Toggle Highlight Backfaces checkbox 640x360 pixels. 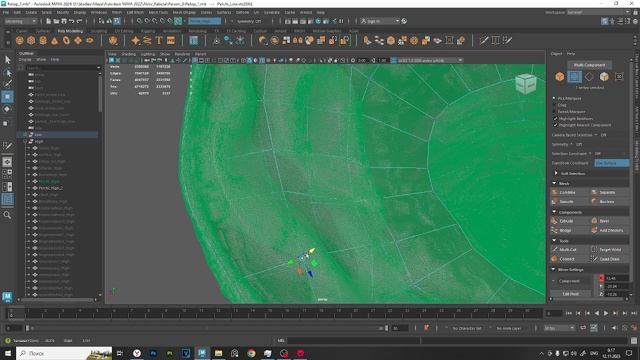click(555, 118)
